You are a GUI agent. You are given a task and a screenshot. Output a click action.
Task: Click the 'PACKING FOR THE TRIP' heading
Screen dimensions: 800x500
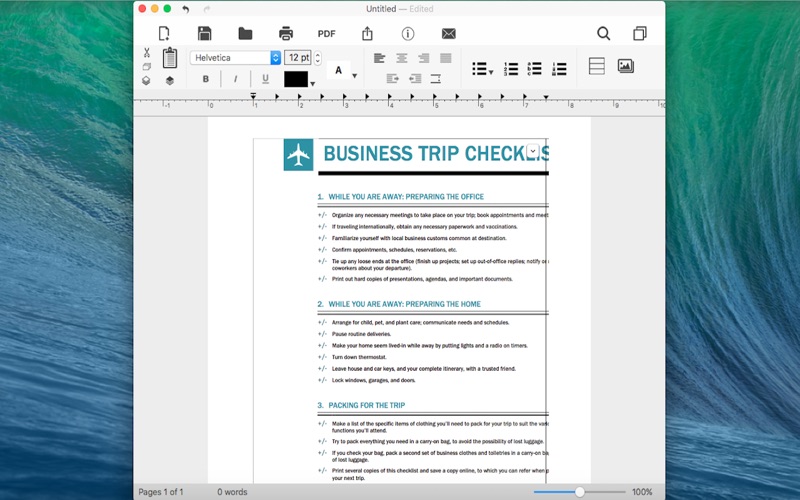point(367,405)
